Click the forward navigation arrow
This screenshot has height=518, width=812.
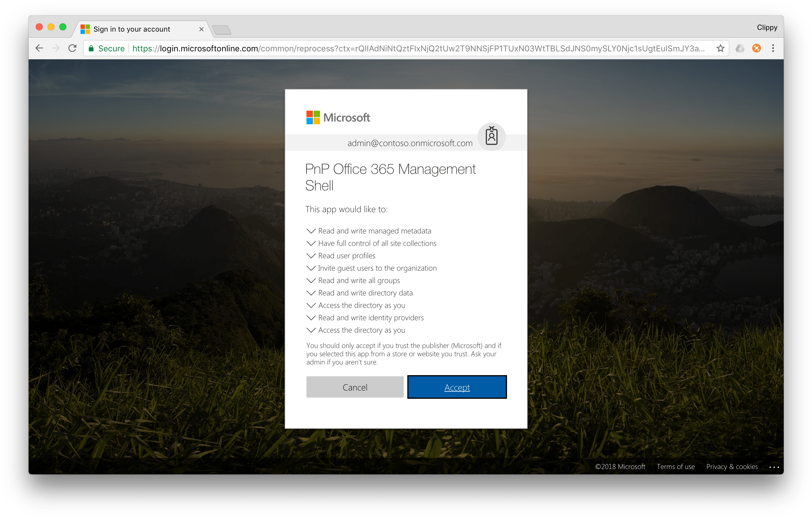pyautogui.click(x=56, y=48)
